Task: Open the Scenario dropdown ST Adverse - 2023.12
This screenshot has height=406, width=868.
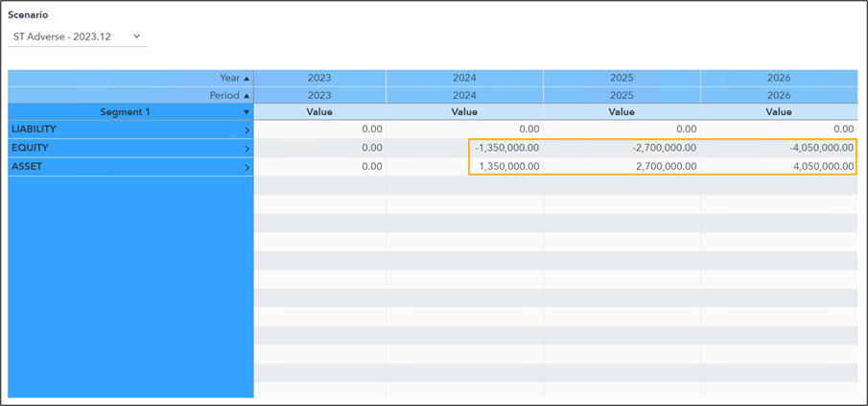Action: (x=78, y=36)
